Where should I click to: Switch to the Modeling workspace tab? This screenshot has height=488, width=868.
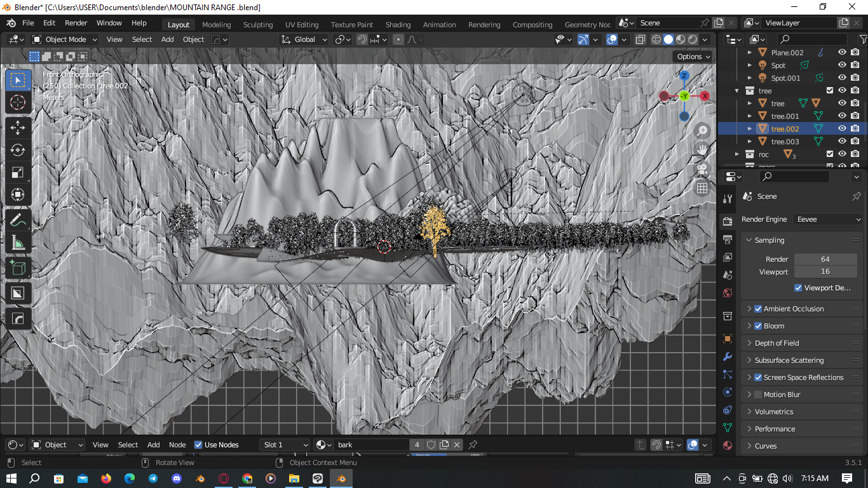217,25
